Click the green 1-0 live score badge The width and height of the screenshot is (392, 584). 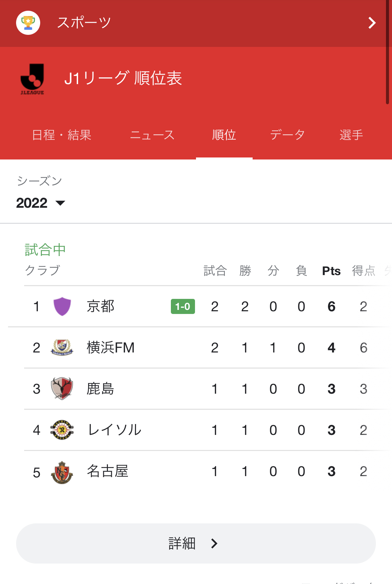pyautogui.click(x=183, y=306)
